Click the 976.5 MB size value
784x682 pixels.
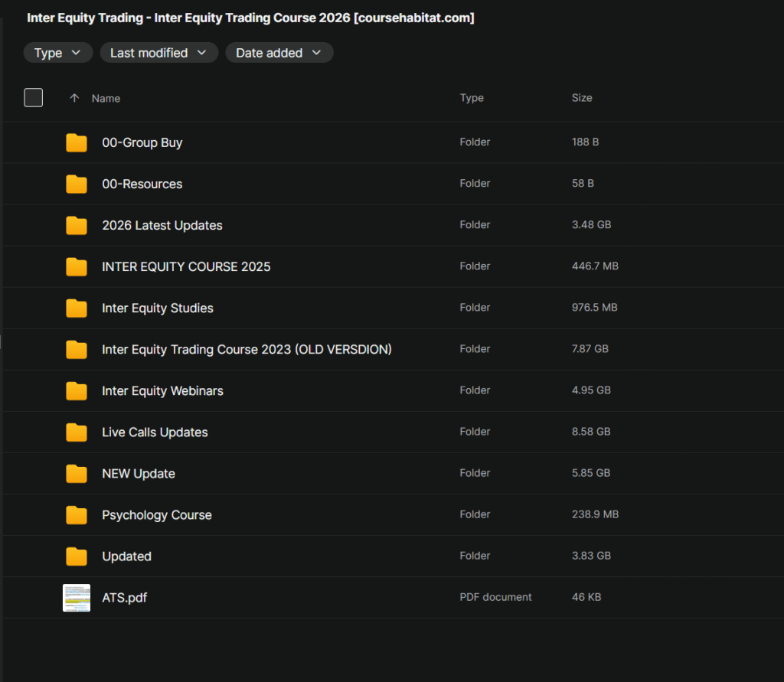tap(594, 308)
